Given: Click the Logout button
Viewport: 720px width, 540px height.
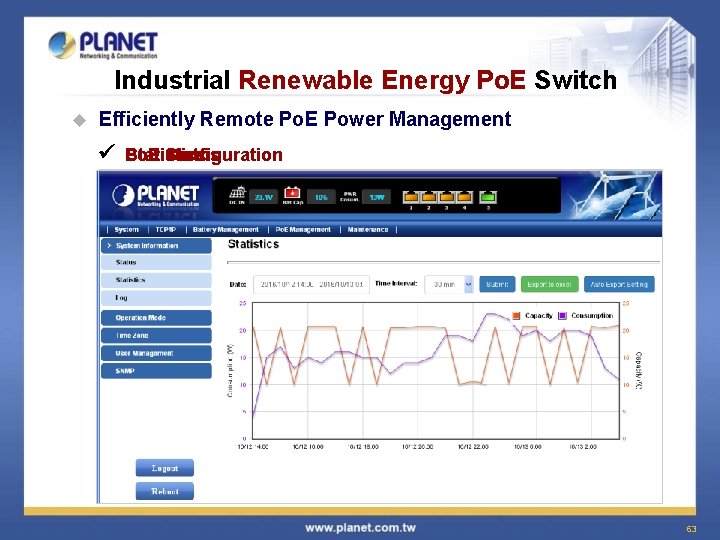Looking at the screenshot, I should pos(165,468).
